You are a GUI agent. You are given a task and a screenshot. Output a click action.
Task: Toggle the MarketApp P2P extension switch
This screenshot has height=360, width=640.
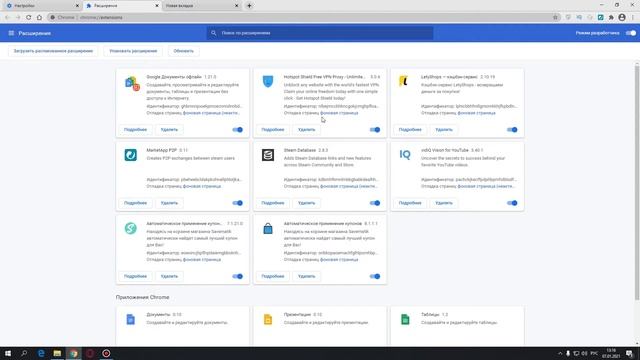(238, 203)
